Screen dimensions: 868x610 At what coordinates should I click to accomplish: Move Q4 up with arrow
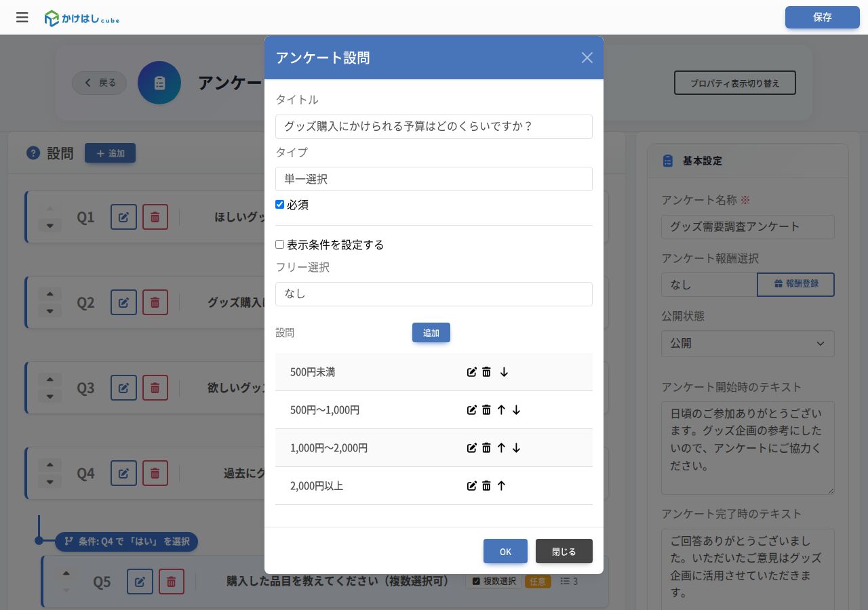(x=50, y=465)
